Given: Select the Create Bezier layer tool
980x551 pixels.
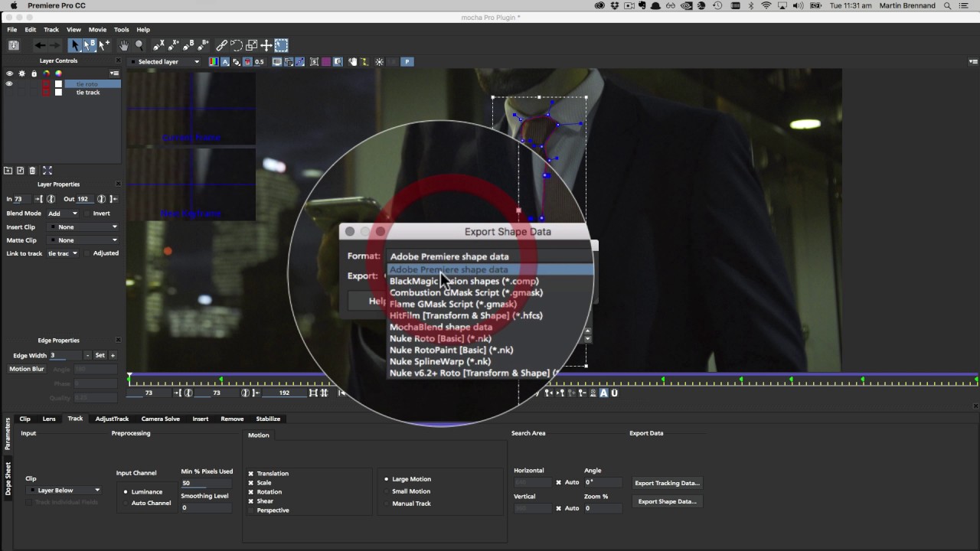Looking at the screenshot, I should 189,45.
